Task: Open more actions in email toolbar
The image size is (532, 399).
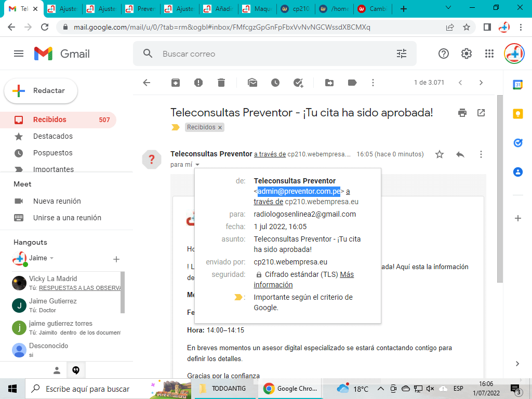Action: [373, 83]
